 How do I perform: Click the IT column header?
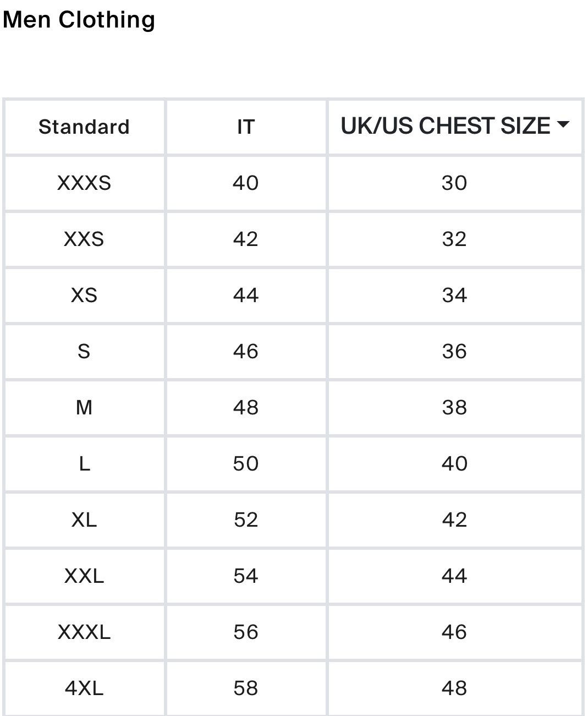(246, 127)
